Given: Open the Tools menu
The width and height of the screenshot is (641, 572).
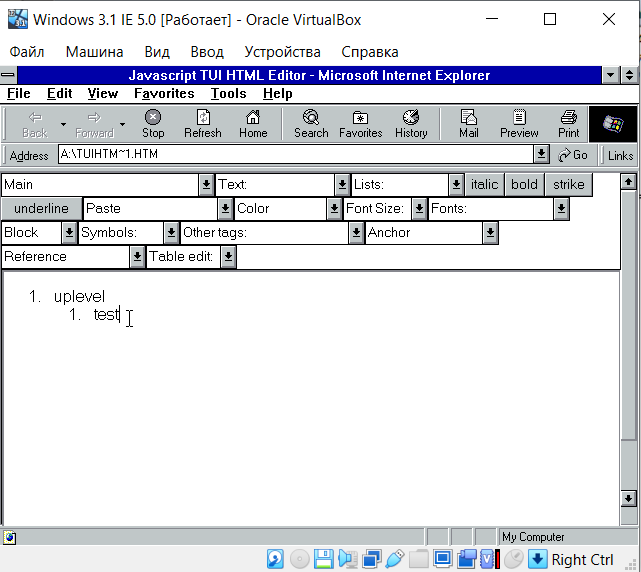Looking at the screenshot, I should tap(229, 94).
